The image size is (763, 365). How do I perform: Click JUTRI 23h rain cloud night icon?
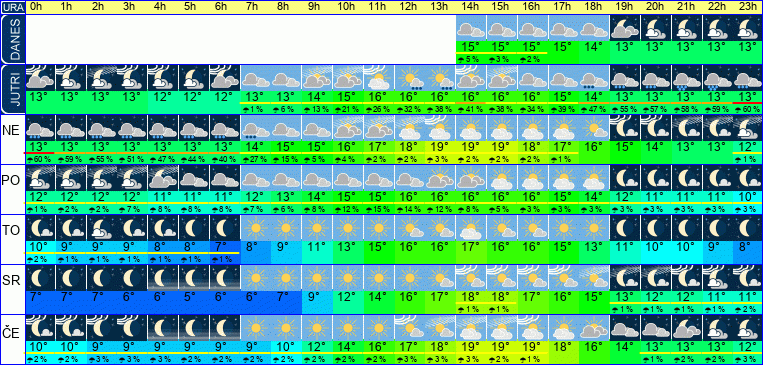click(x=748, y=78)
